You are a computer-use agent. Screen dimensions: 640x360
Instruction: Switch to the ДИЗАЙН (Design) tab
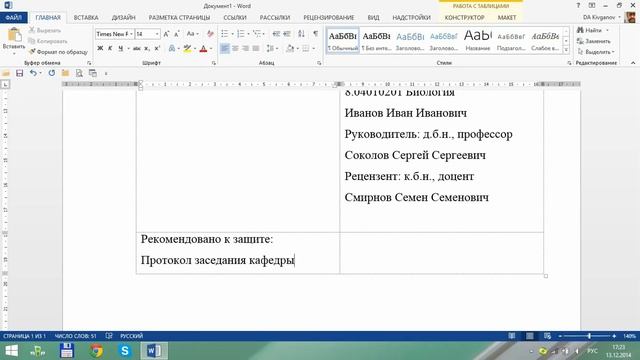pyautogui.click(x=123, y=18)
